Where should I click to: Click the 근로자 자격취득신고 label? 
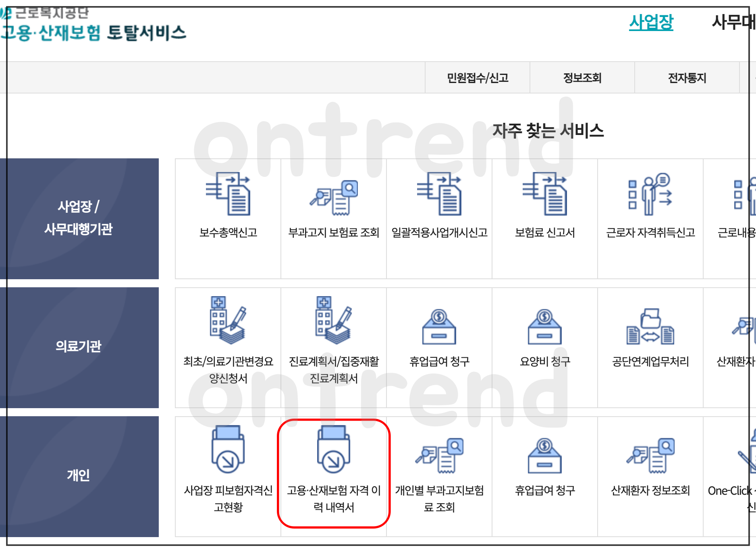pos(650,232)
